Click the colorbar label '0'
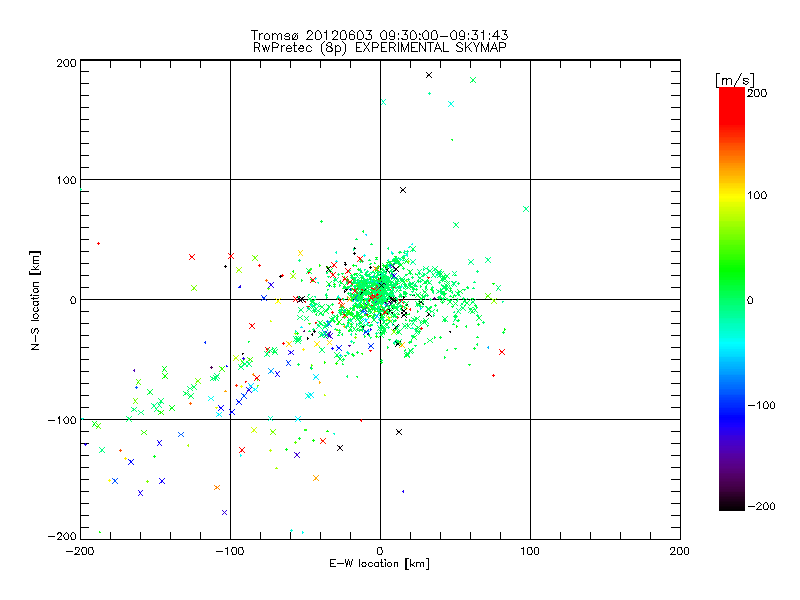Image resolution: width=800 pixels, height=600 pixels. (750, 301)
